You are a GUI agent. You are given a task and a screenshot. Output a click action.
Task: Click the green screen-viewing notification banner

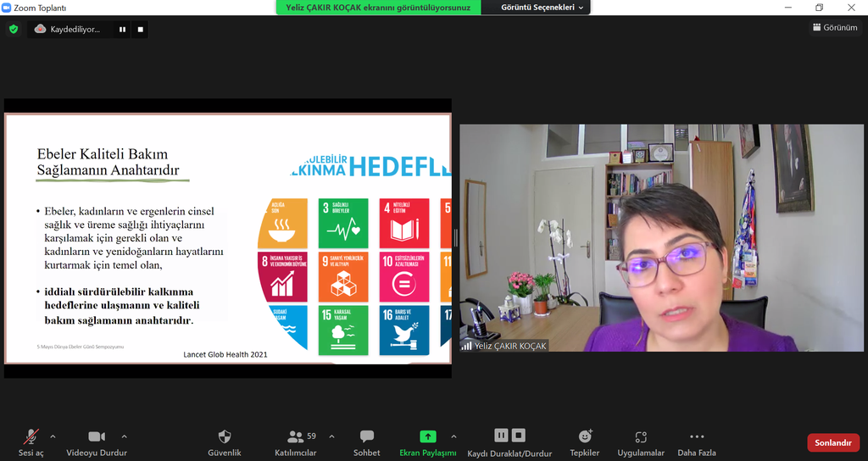pos(378,7)
